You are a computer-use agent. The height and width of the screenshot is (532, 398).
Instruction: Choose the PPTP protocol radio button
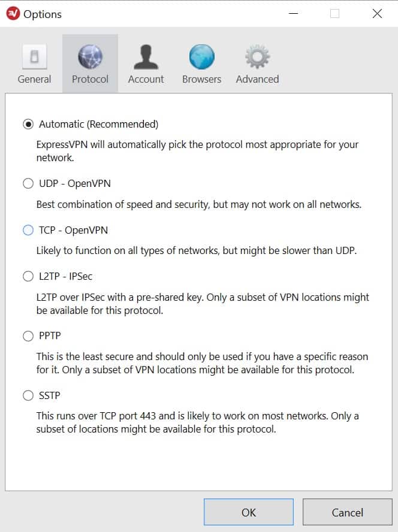(x=28, y=336)
